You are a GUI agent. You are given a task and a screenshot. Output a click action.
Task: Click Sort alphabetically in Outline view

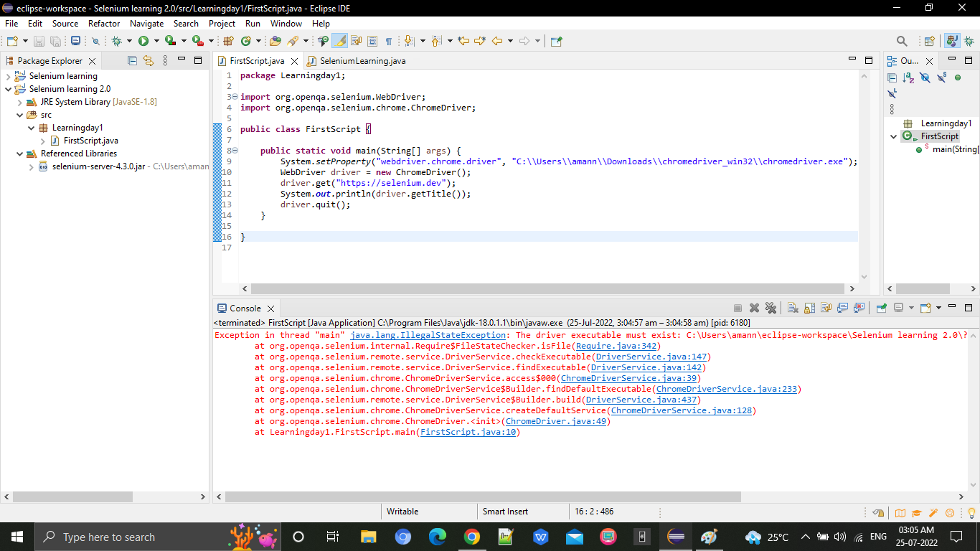[908, 77]
